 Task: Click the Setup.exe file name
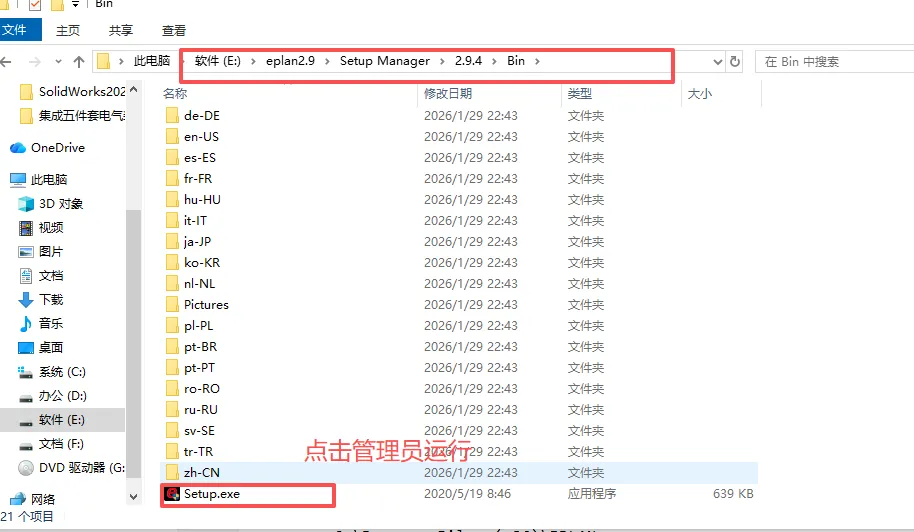click(x=212, y=494)
